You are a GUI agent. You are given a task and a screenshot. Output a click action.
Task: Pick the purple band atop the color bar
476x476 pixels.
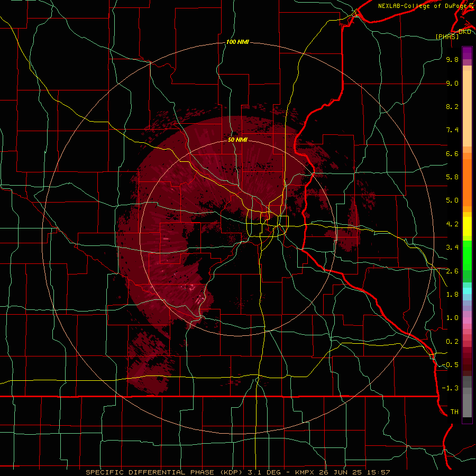(x=467, y=53)
